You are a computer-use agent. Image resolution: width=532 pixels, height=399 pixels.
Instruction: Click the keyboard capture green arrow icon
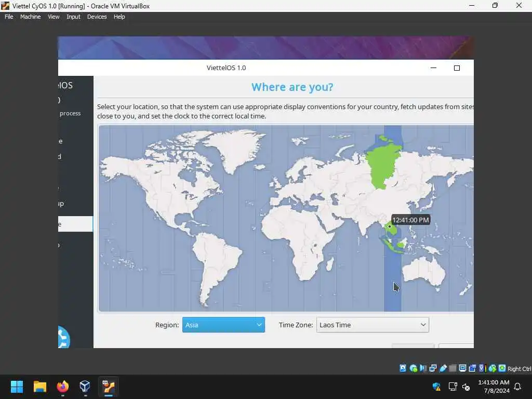click(x=502, y=368)
